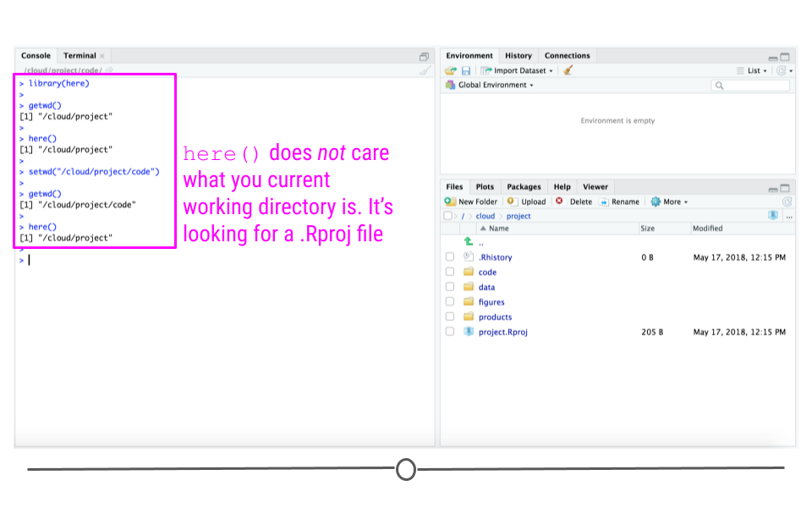Image resolution: width=812 pixels, height=508 pixels.
Task: Open the project.Rproj file
Action: [x=502, y=332]
